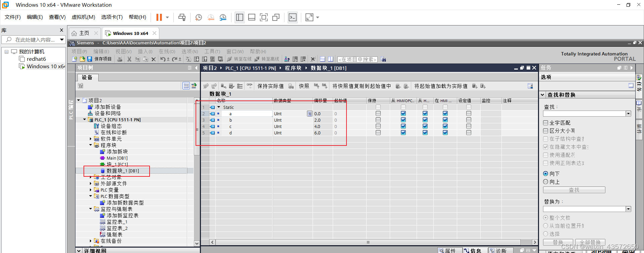Collapse PLC_1 [CPU 1511-1 PN] tree node
644x253 pixels.
click(x=85, y=119)
